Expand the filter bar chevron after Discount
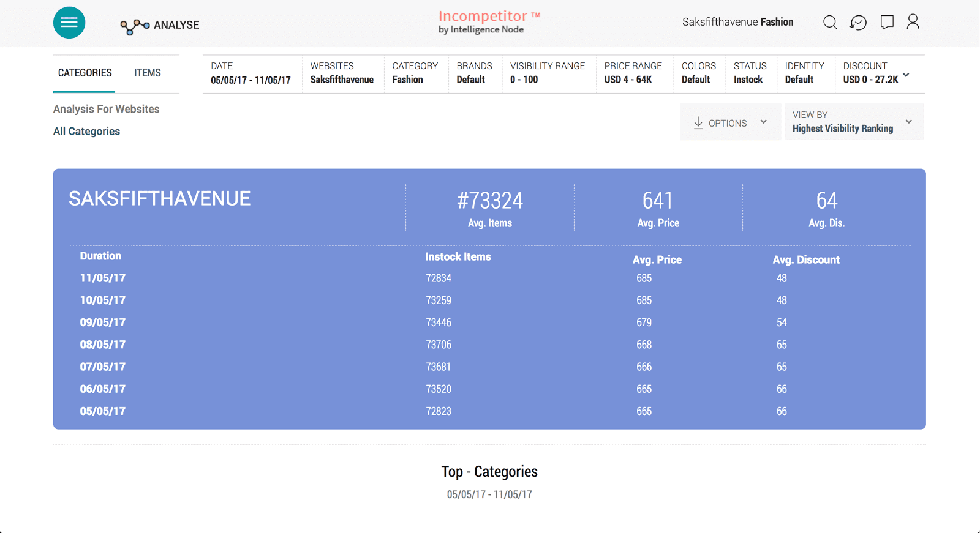 [906, 75]
